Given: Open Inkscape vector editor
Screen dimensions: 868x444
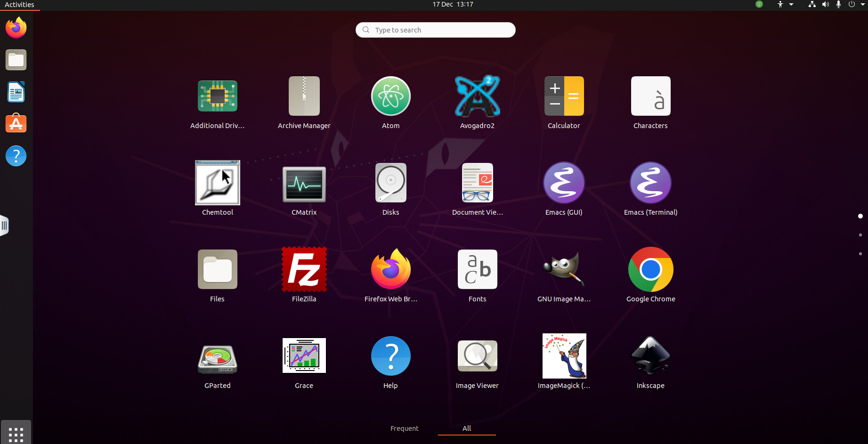Looking at the screenshot, I should click(x=650, y=356).
